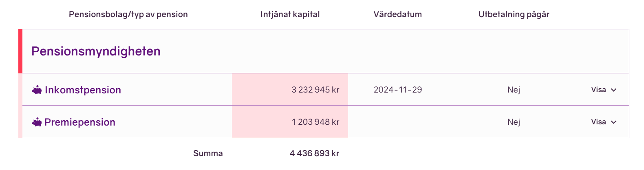This screenshot has height=170, width=644.
Task: Click the Nej value in the Premiepension row
Action: click(514, 122)
